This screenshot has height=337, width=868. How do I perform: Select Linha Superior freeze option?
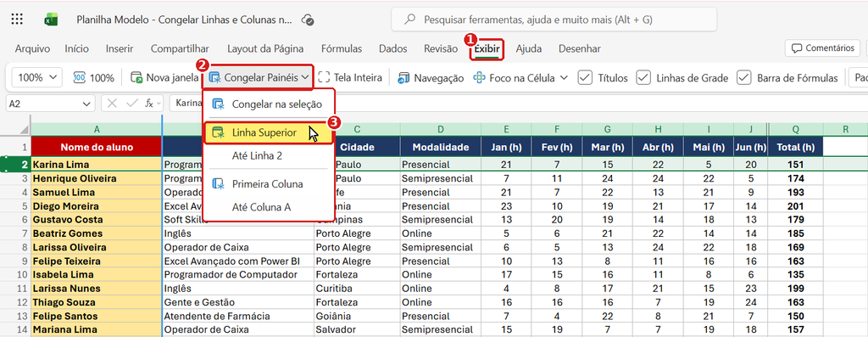point(268,132)
